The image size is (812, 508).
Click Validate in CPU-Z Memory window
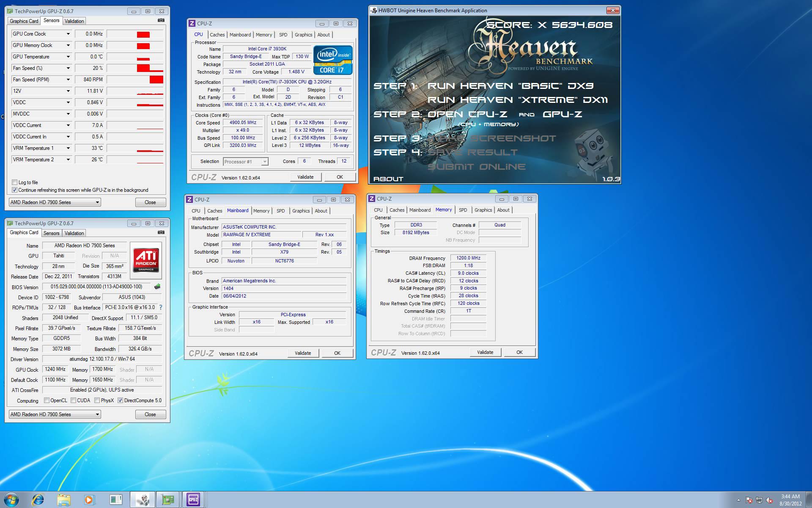pos(485,352)
